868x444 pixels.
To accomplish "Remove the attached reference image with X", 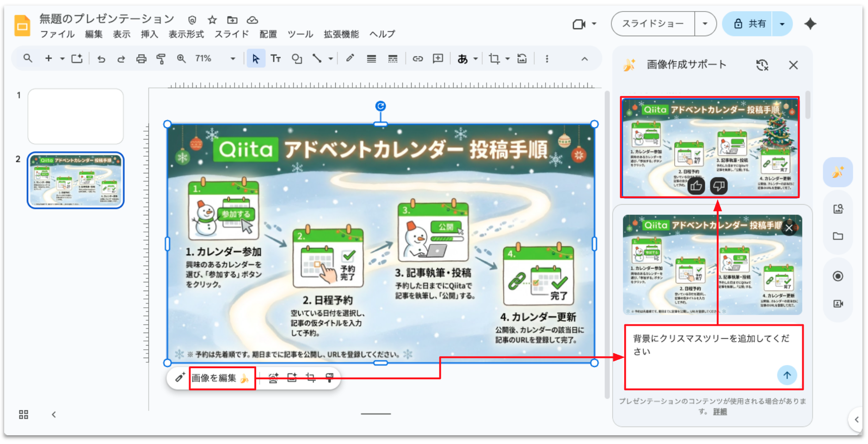I will click(x=789, y=228).
